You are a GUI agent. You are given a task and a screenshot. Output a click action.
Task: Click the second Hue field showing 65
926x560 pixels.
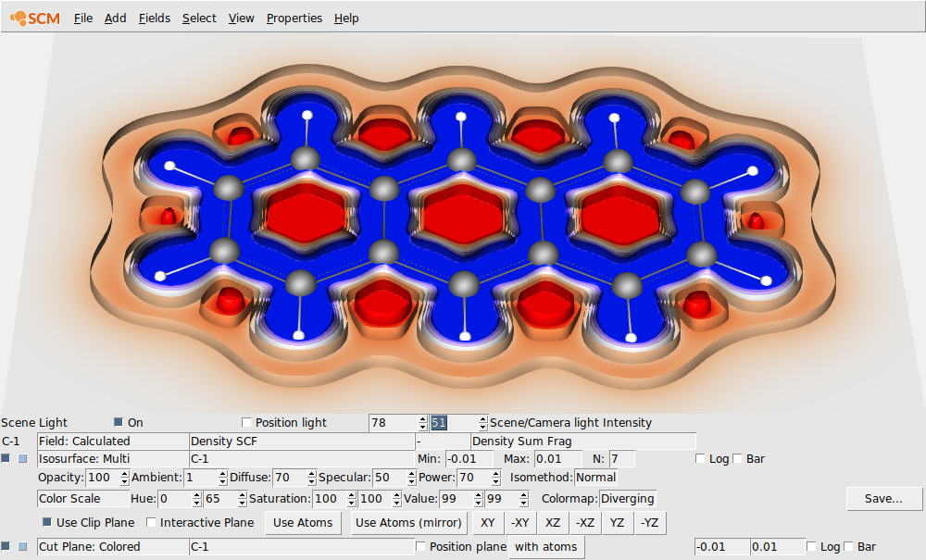[x=220, y=499]
